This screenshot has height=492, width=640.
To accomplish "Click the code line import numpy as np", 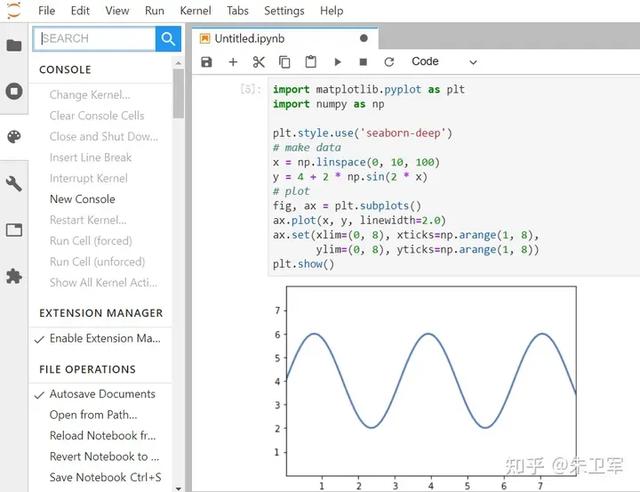I will 329,104.
